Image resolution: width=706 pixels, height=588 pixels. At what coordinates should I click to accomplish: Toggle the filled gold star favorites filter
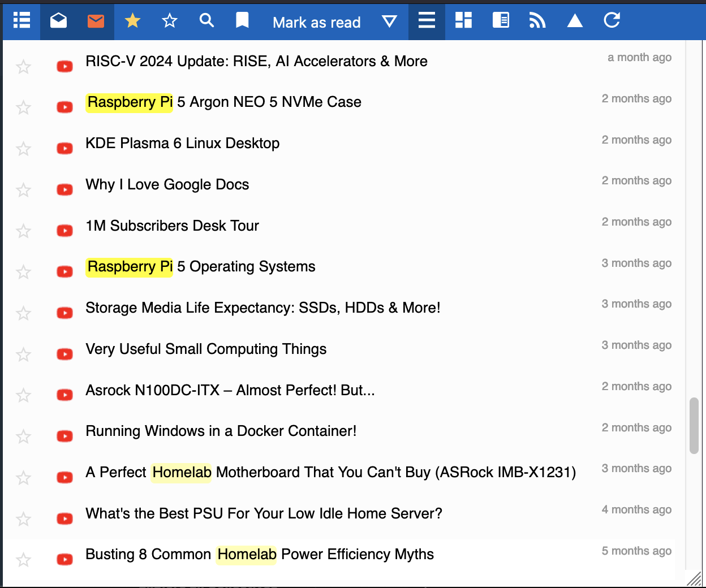click(x=133, y=21)
